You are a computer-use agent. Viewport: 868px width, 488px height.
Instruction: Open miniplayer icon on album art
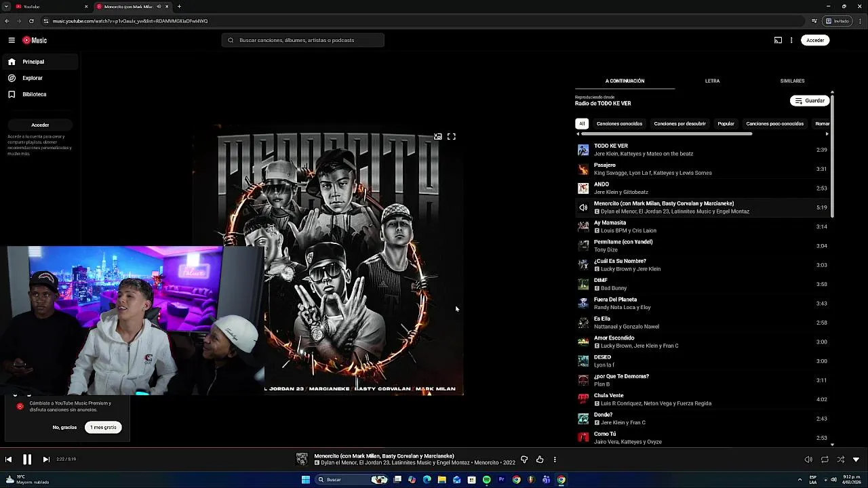point(438,136)
